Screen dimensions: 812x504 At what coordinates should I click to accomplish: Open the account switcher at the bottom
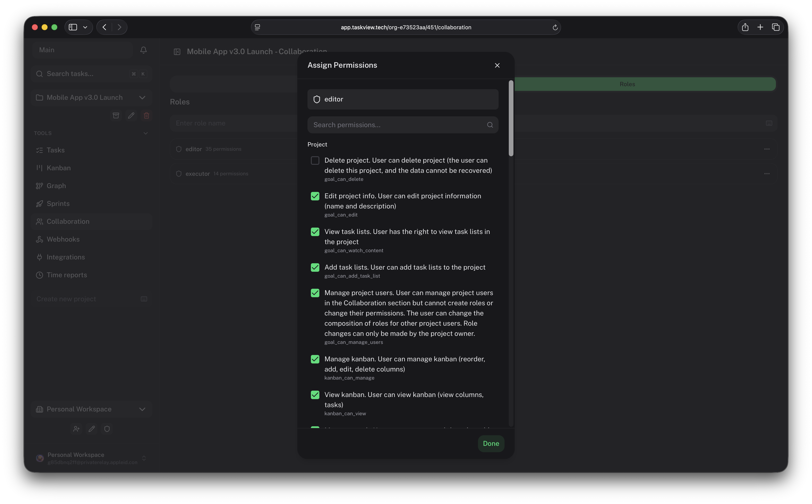pyautogui.click(x=92, y=458)
